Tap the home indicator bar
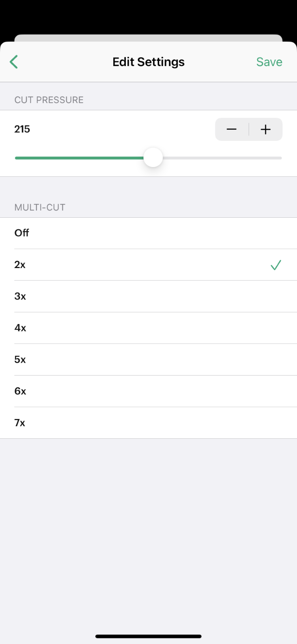The image size is (297, 644). (x=148, y=636)
